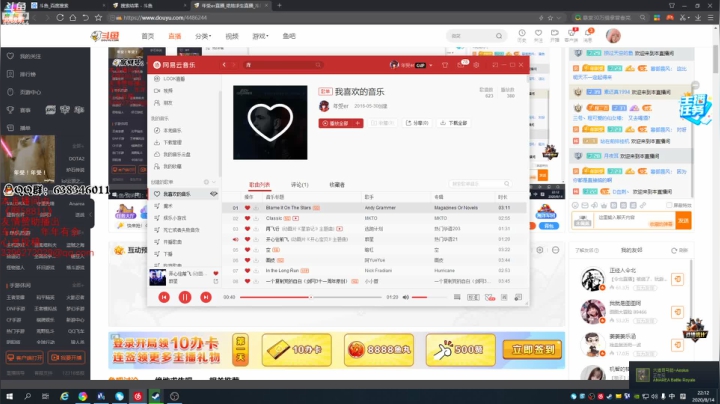The image size is (720, 404).
Task: Click the Douyu chat message input
Action: click(x=634, y=221)
